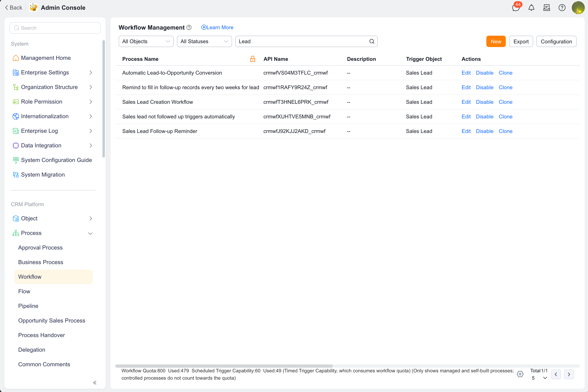The height and width of the screenshot is (392, 588).
Task: Follow the Learn More link
Action: tap(217, 28)
